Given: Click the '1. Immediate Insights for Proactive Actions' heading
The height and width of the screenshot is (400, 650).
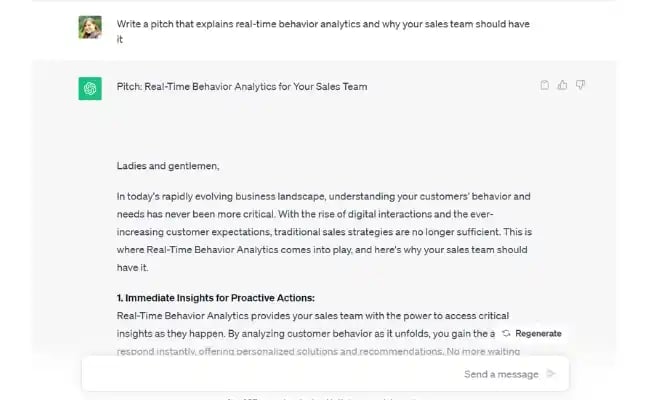Looking at the screenshot, I should 215,298.
